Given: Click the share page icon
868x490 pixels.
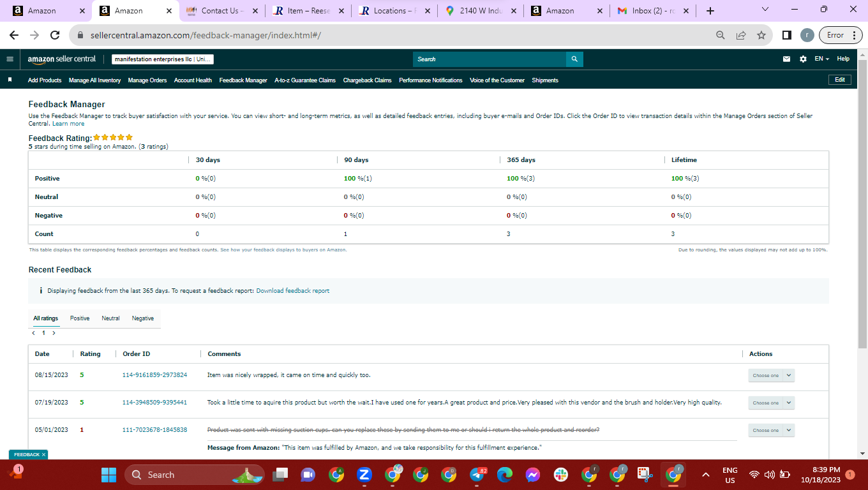Looking at the screenshot, I should point(741,35).
